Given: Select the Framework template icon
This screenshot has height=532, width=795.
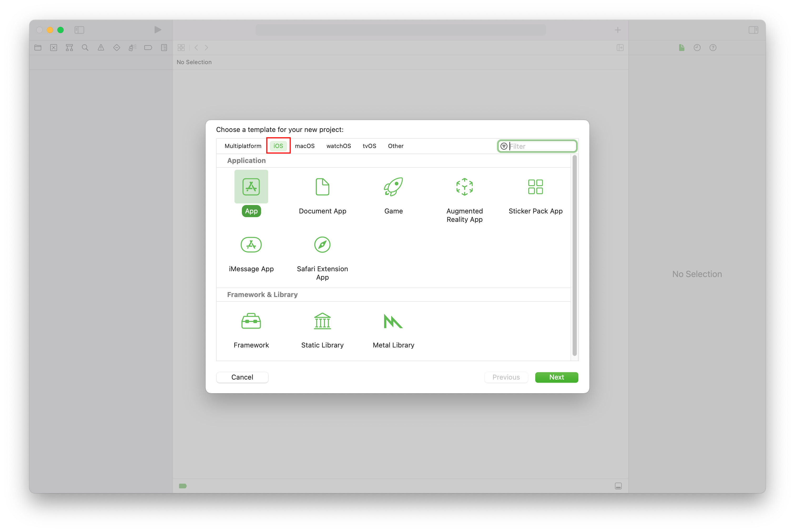Looking at the screenshot, I should click(251, 321).
